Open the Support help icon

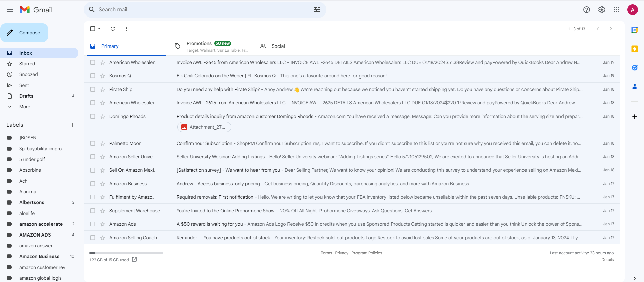point(587,10)
